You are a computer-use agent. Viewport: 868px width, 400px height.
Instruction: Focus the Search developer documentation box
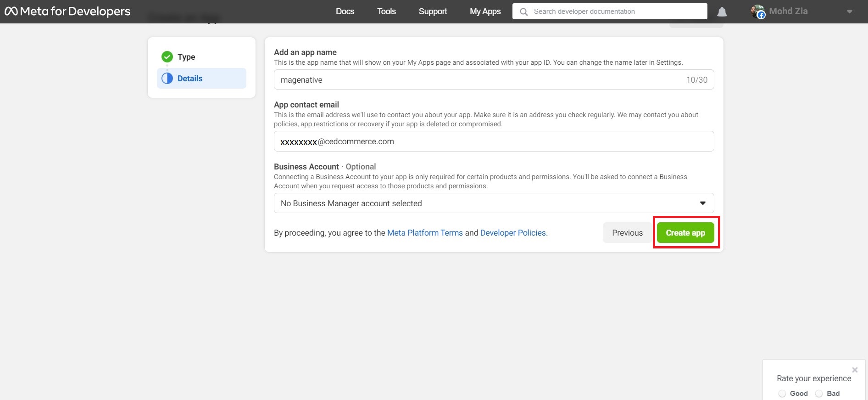click(x=610, y=11)
